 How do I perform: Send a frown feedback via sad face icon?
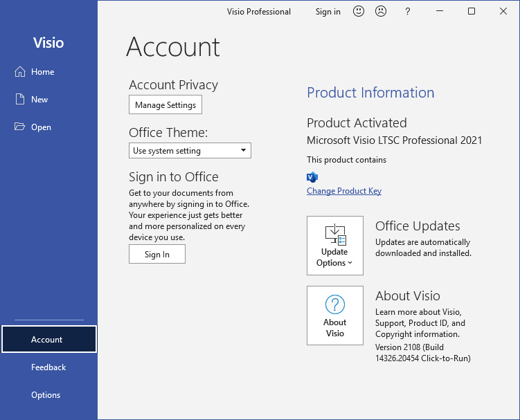point(381,11)
